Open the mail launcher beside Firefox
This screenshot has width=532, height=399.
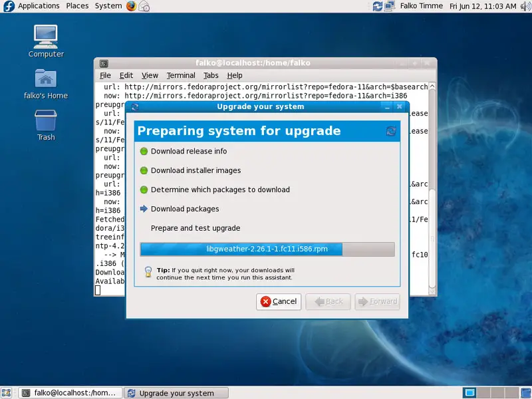144,6
